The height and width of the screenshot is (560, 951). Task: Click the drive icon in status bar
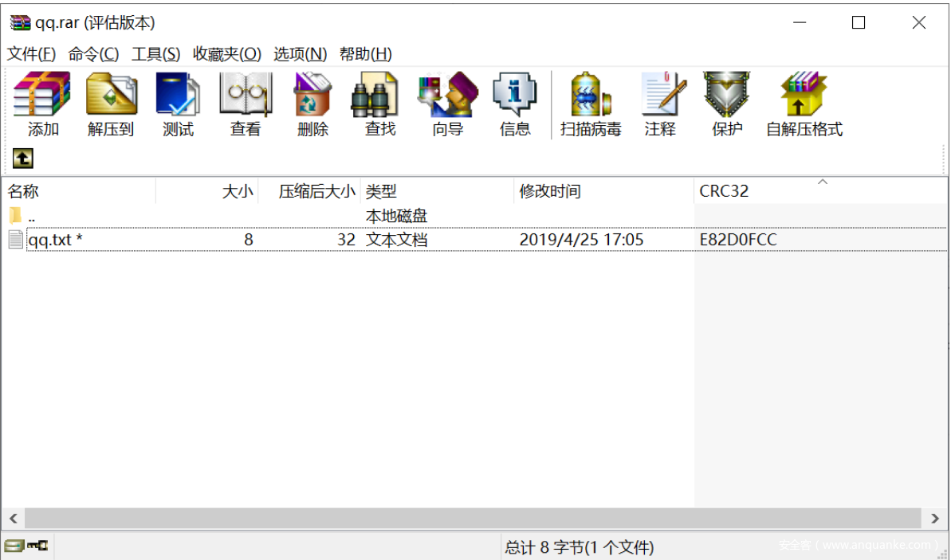click(14, 546)
